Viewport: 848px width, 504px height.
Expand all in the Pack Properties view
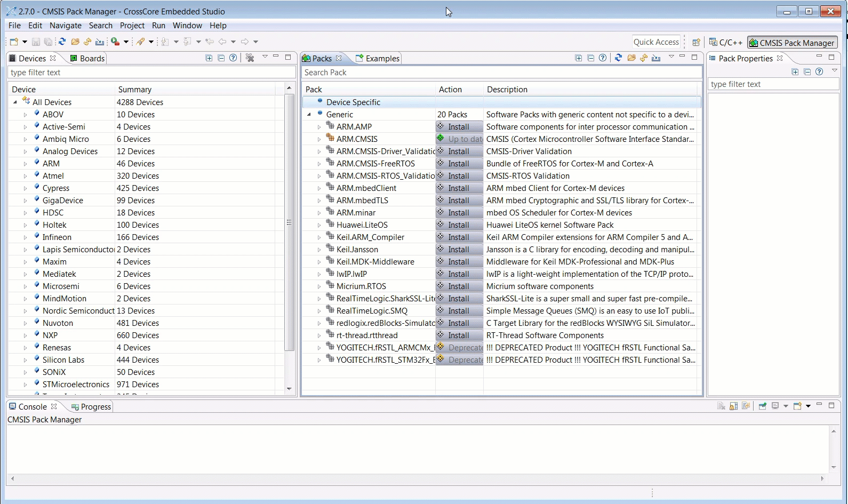795,72
